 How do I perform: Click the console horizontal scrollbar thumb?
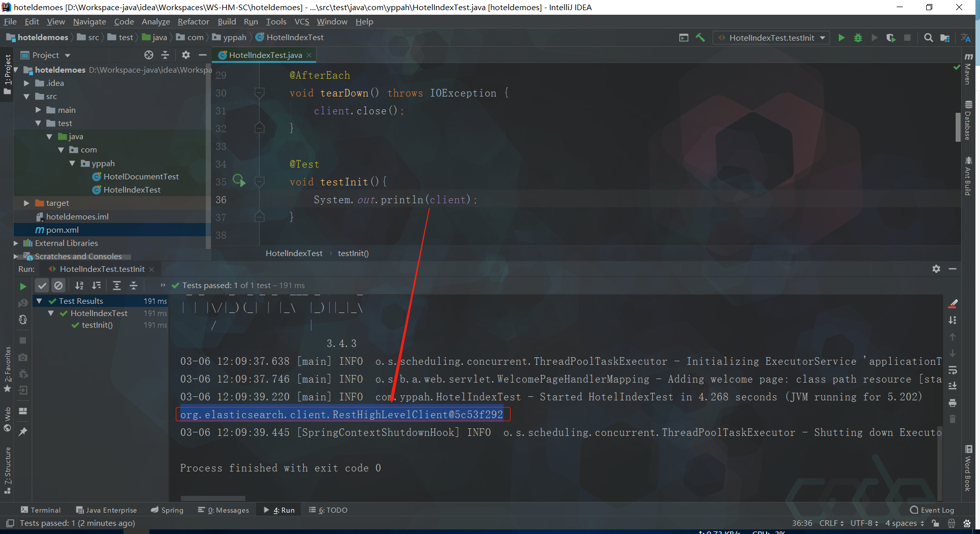[x=213, y=498]
